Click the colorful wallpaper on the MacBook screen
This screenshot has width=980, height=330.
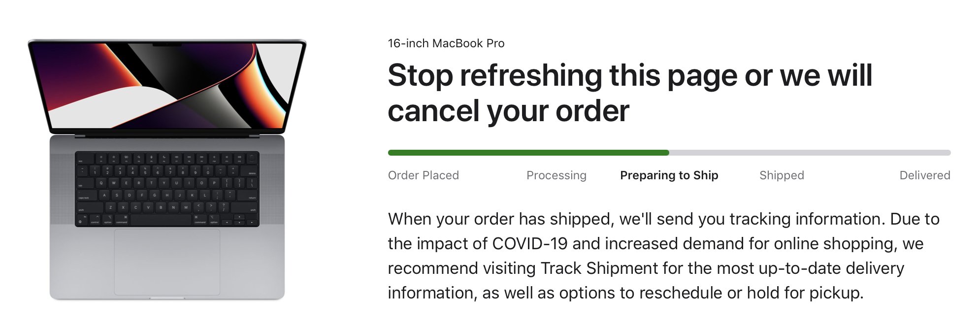(x=167, y=86)
